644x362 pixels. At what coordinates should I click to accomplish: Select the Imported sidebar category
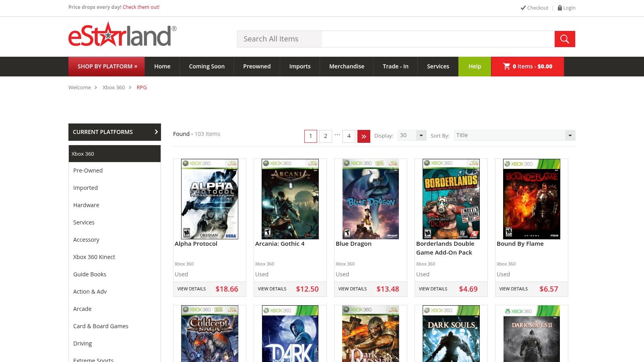tap(85, 188)
